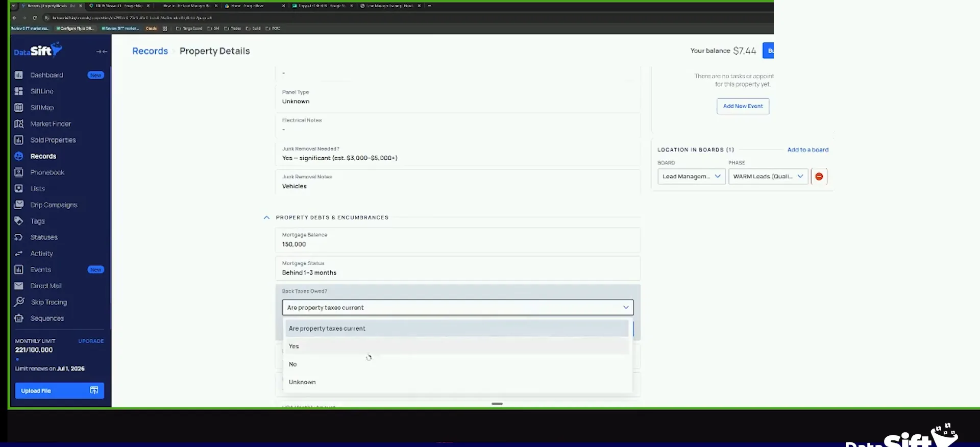Click the Add to a board link
Screen dimensions: 980x447
pos(807,150)
